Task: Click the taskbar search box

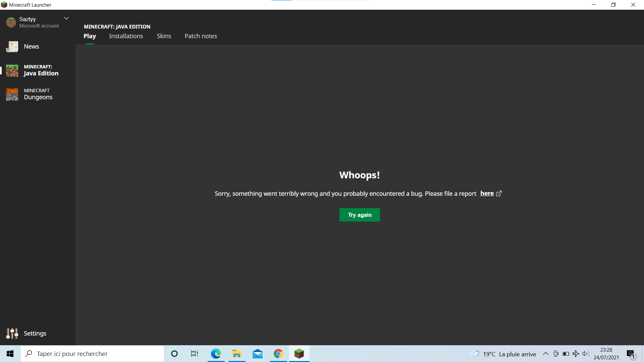Action: tap(92, 354)
